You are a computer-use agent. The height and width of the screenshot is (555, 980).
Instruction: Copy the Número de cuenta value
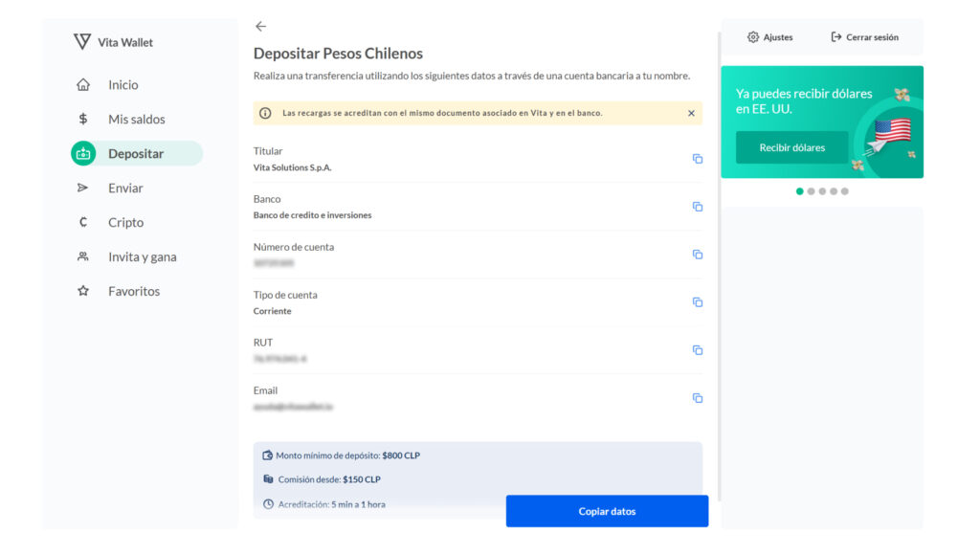tap(697, 255)
